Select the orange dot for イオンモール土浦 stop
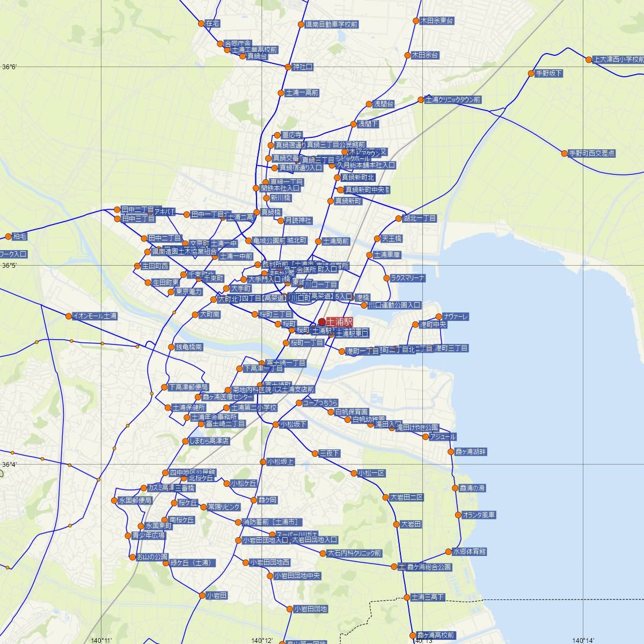 click(x=69, y=316)
